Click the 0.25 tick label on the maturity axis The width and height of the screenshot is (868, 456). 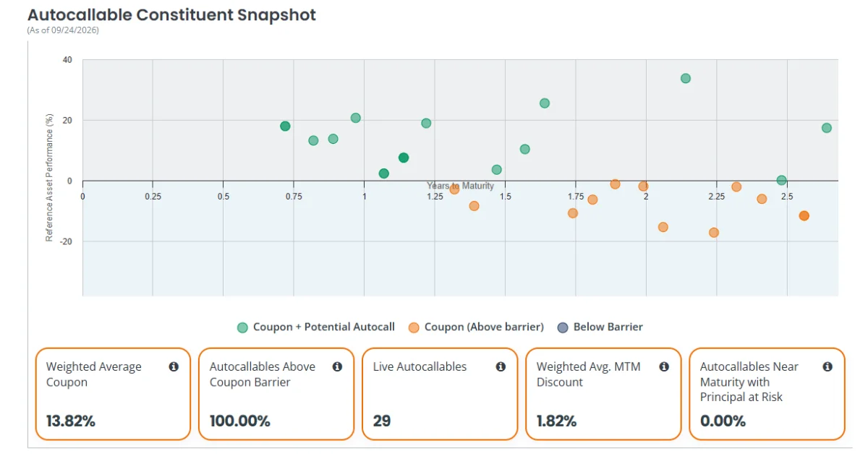[153, 197]
